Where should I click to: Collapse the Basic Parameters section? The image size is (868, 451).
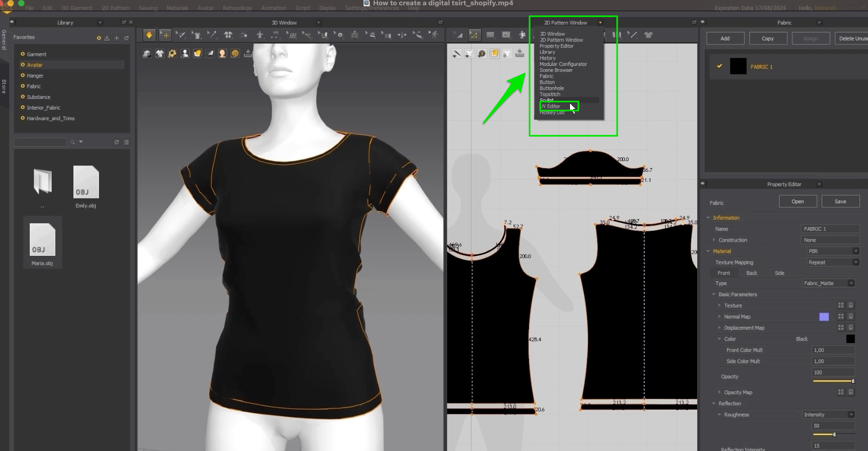714,294
